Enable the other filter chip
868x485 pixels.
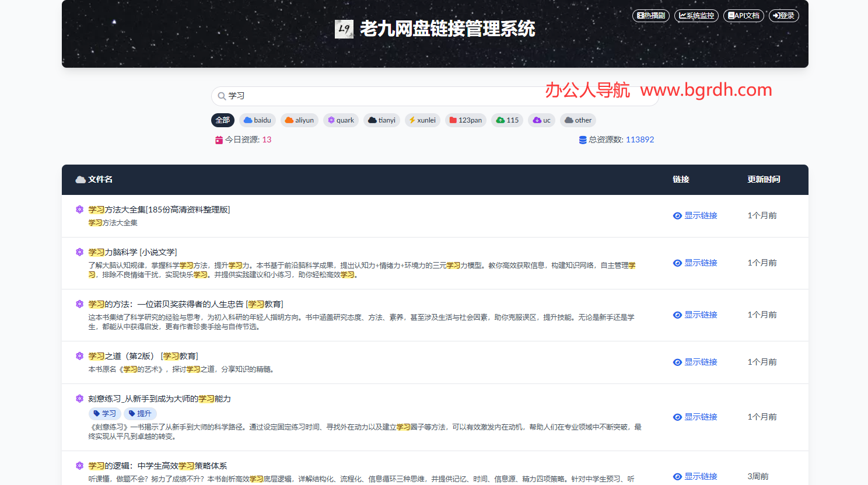pyautogui.click(x=577, y=120)
